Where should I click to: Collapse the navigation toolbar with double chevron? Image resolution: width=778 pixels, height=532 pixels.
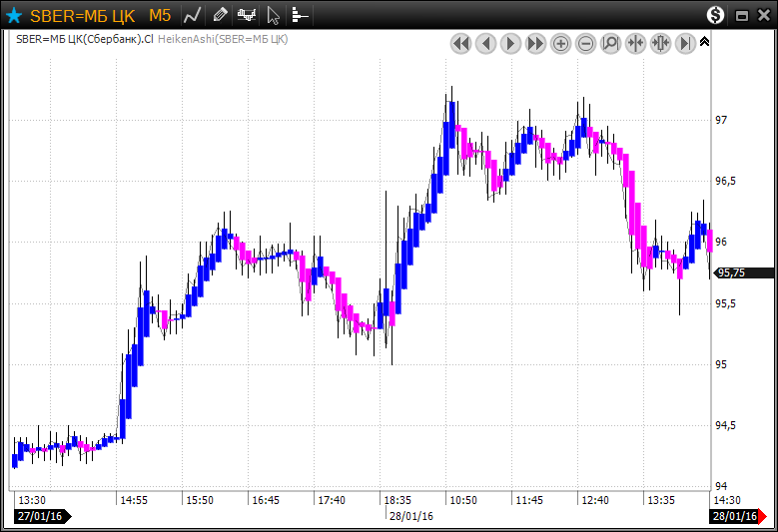(704, 42)
